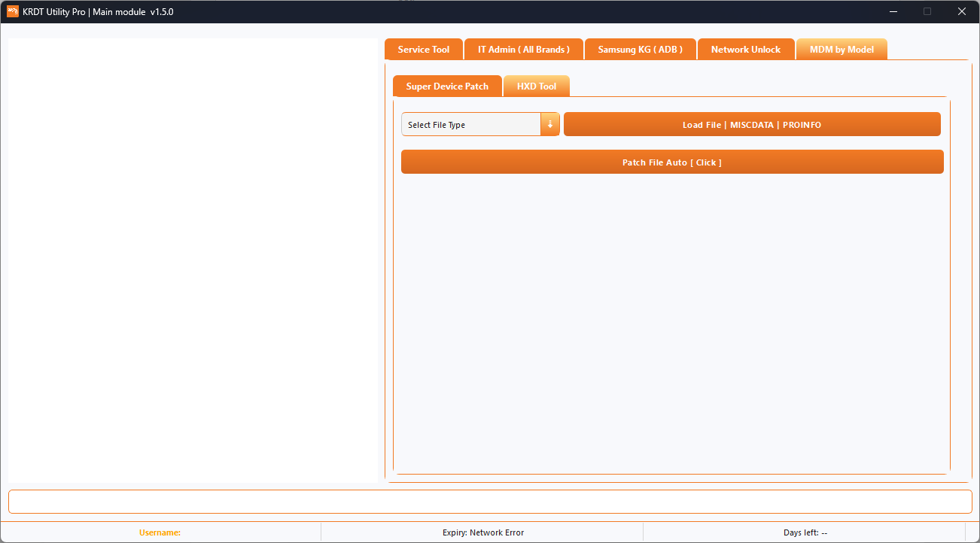Viewport: 980px width, 543px height.
Task: Click the Days left status area
Action: click(x=805, y=532)
